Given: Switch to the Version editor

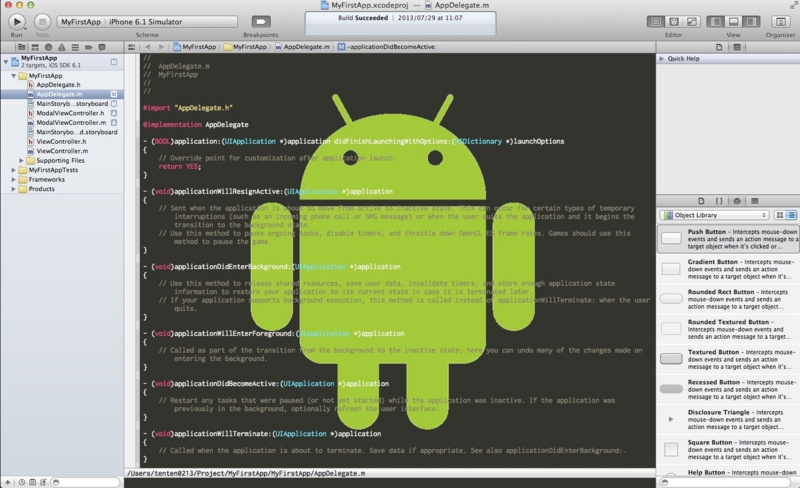Looking at the screenshot, I should pyautogui.click(x=692, y=21).
